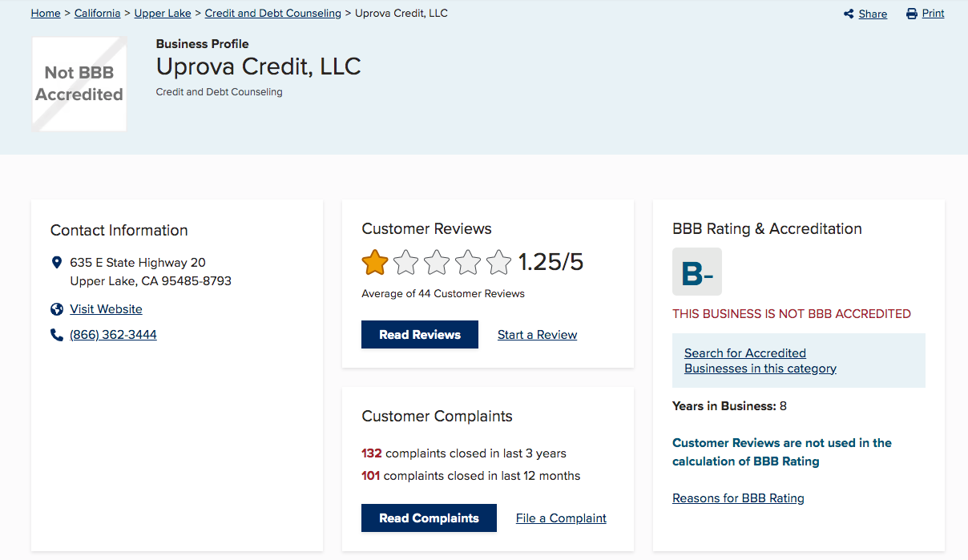Click the globe website icon

point(57,309)
